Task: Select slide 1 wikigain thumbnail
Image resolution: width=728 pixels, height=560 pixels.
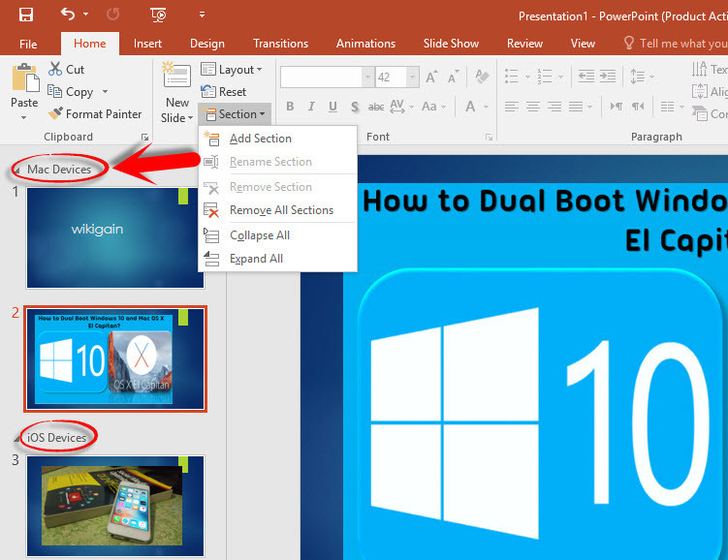Action: pyautogui.click(x=115, y=237)
